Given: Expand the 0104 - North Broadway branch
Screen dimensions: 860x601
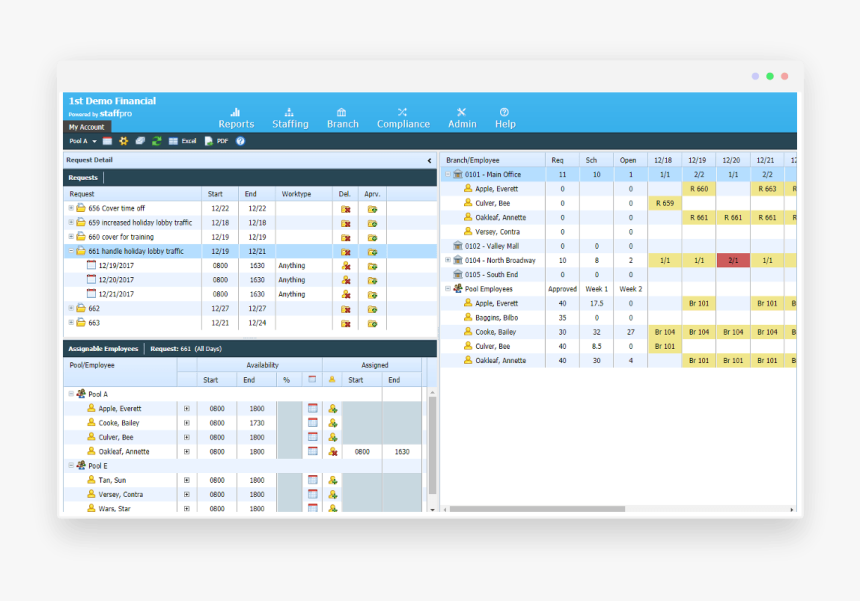Looking at the screenshot, I should (x=448, y=260).
